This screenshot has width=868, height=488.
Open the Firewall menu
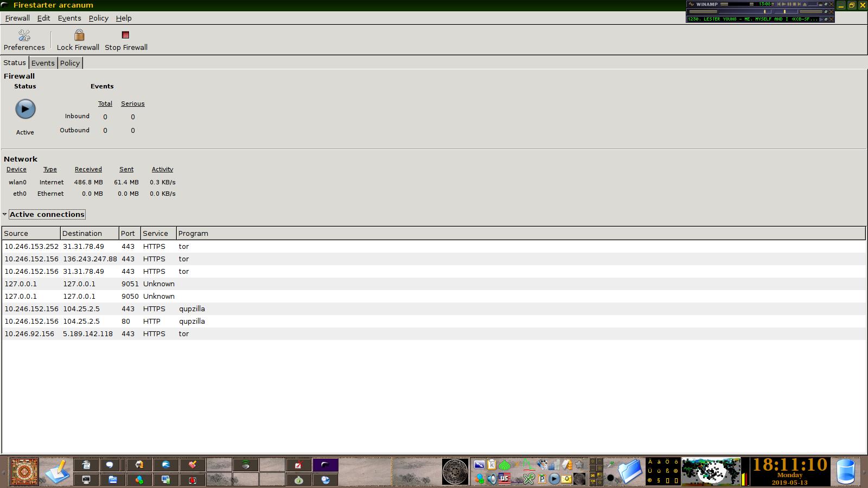pyautogui.click(x=17, y=18)
